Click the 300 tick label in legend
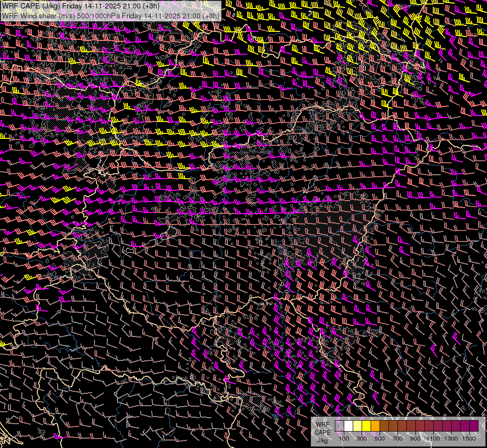The height and width of the screenshot is (448, 487). [362, 439]
